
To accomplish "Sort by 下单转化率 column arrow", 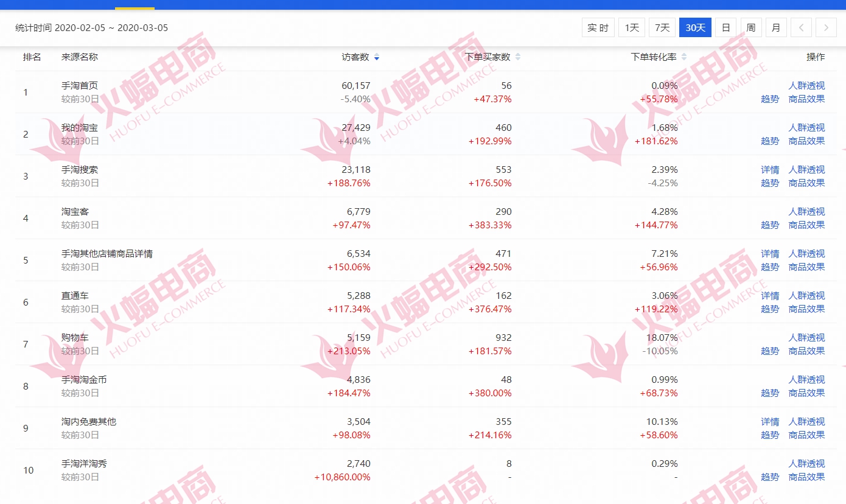I will click(684, 57).
